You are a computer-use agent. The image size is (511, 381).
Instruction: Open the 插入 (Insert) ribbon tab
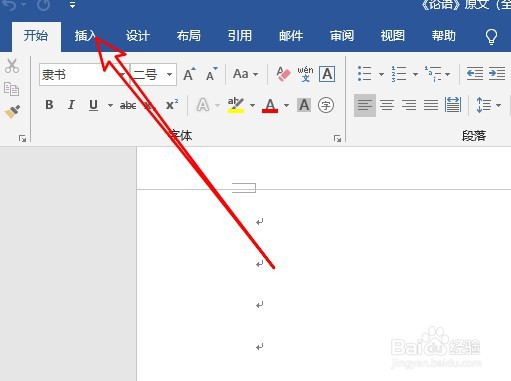pos(85,35)
